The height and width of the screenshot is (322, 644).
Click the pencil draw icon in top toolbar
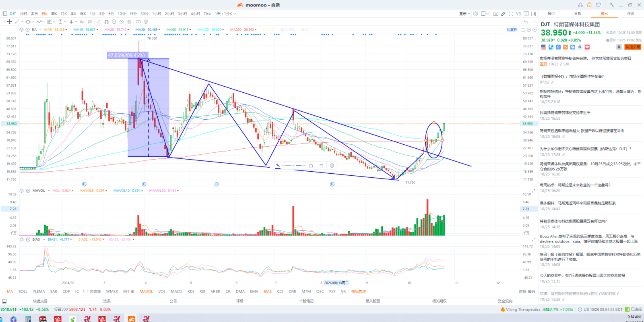point(503,14)
